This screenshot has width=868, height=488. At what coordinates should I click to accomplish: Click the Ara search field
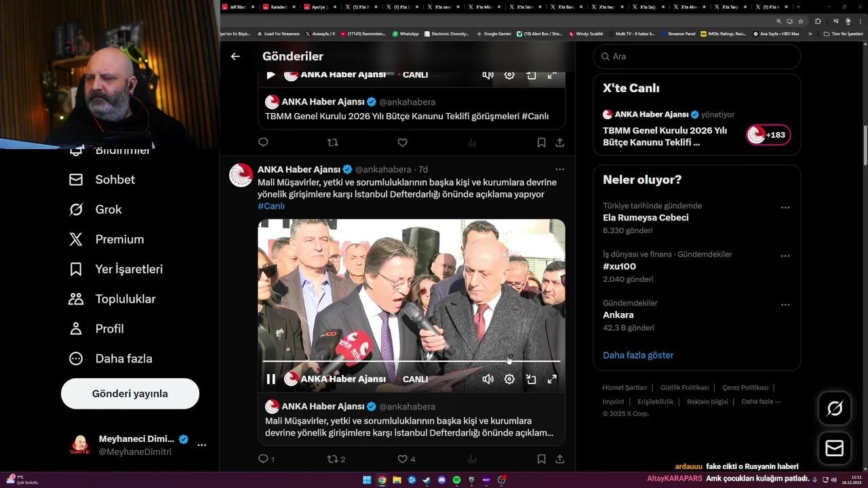(x=697, y=56)
